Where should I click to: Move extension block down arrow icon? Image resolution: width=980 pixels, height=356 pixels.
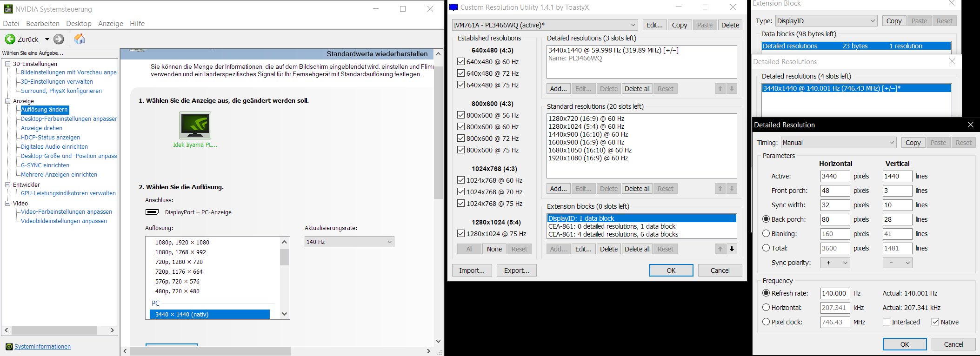point(732,249)
